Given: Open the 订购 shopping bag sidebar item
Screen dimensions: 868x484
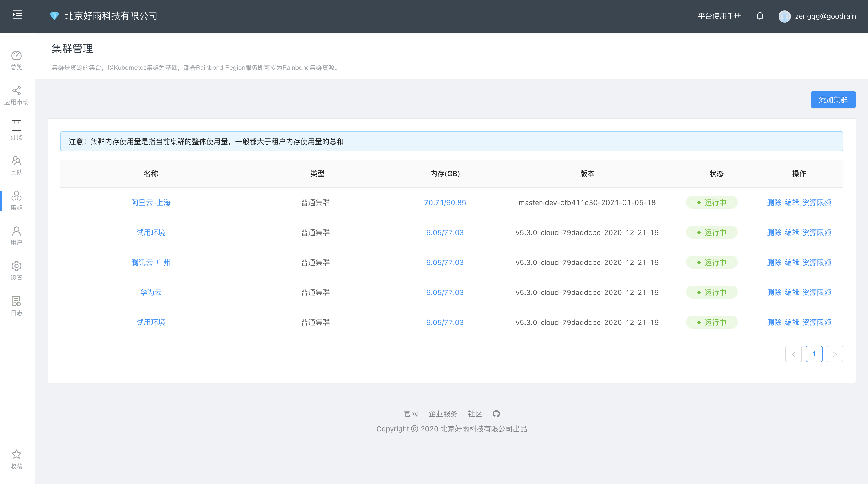Looking at the screenshot, I should (17, 131).
